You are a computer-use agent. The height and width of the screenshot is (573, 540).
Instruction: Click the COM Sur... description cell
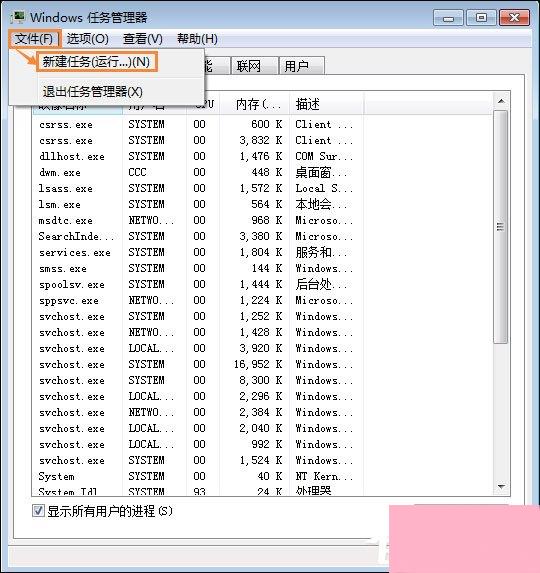tap(324, 156)
